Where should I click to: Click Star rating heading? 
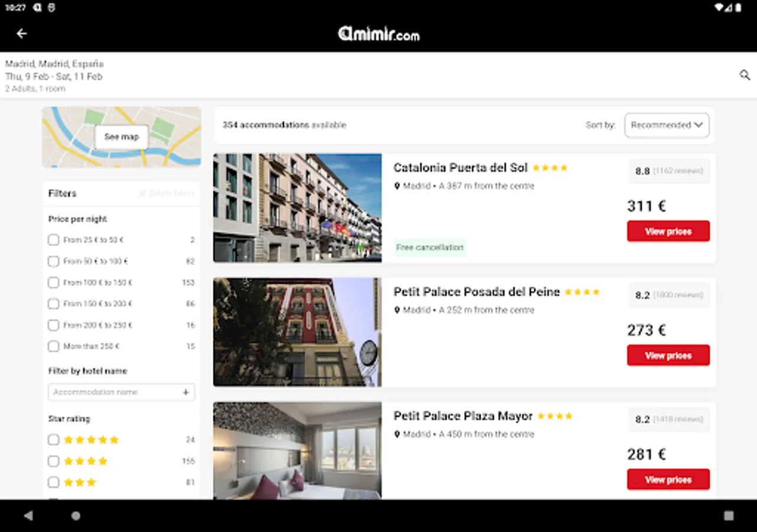pos(69,419)
